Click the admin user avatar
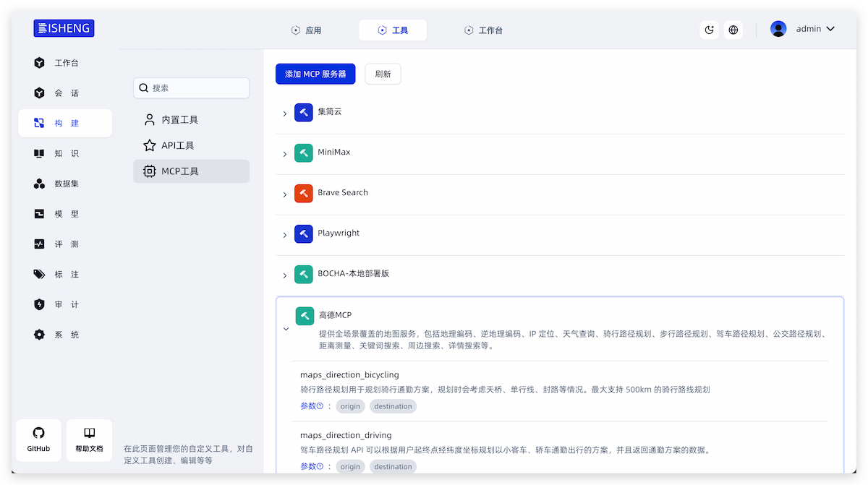Image resolution: width=868 pixels, height=485 pixels. (778, 29)
